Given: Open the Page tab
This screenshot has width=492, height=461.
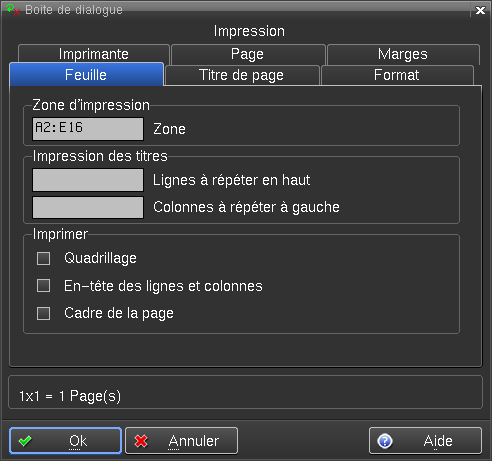Looking at the screenshot, I should coord(248,54).
